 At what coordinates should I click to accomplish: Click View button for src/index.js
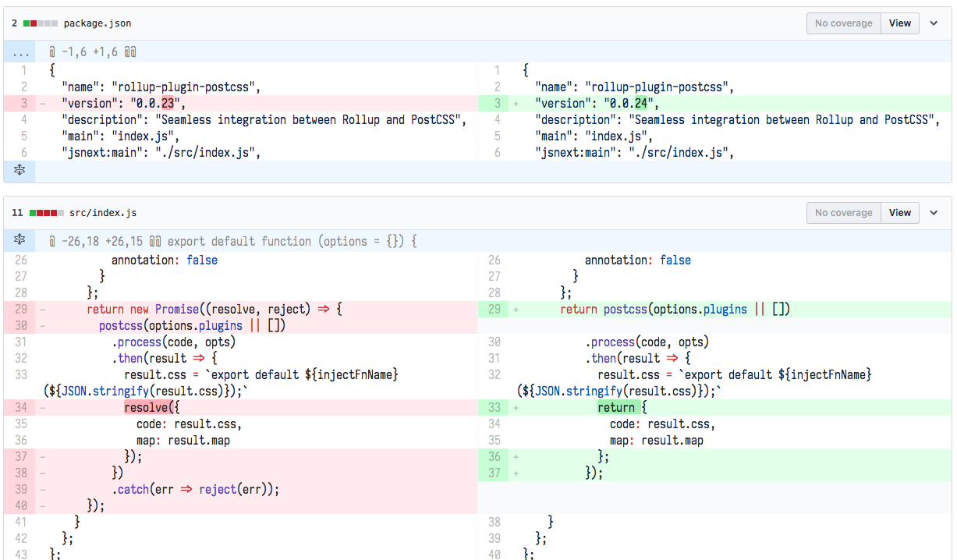click(x=899, y=213)
